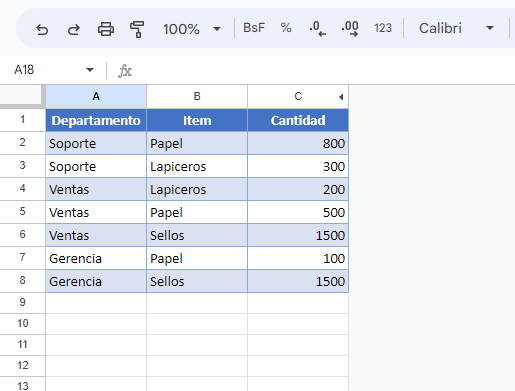Select column A header
Viewport: 515px width, 391px height.
(96, 97)
